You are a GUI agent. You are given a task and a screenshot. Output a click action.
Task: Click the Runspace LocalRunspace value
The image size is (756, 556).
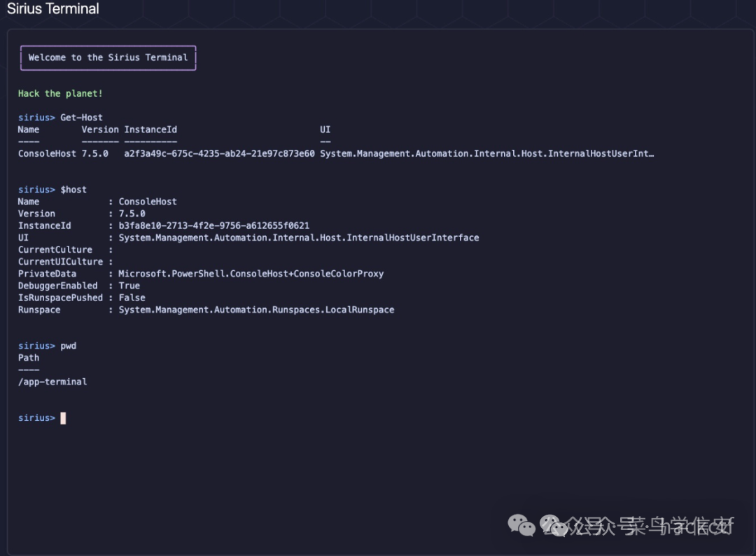coord(256,310)
